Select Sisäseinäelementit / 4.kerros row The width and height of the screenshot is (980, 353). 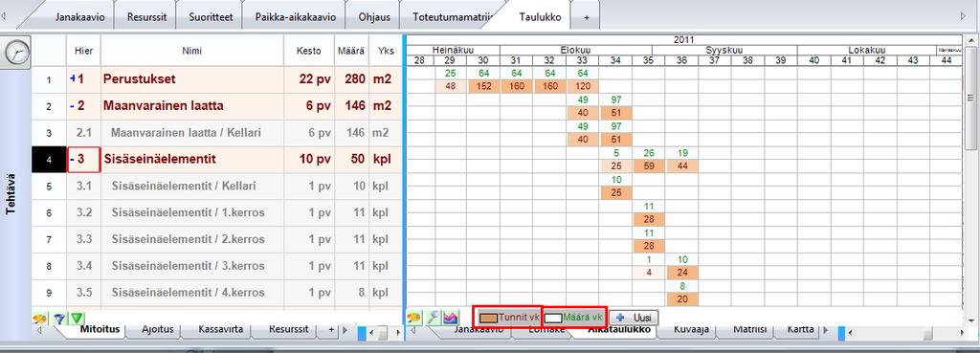pos(216,293)
